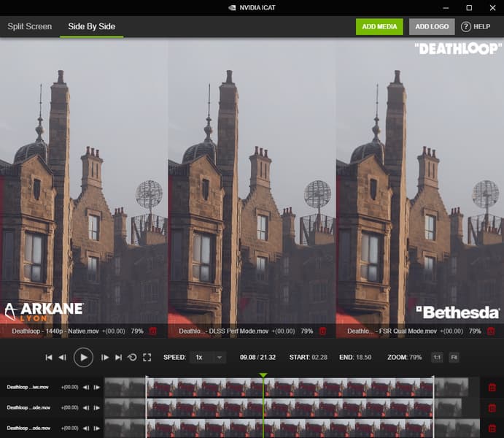Open the HELP icon
The width and height of the screenshot is (504, 438).
466,27
